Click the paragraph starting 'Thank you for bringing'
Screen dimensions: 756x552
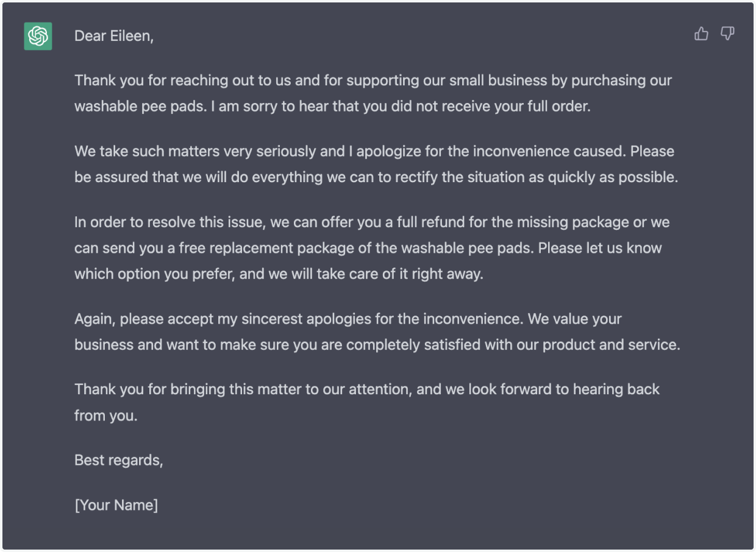(x=367, y=402)
